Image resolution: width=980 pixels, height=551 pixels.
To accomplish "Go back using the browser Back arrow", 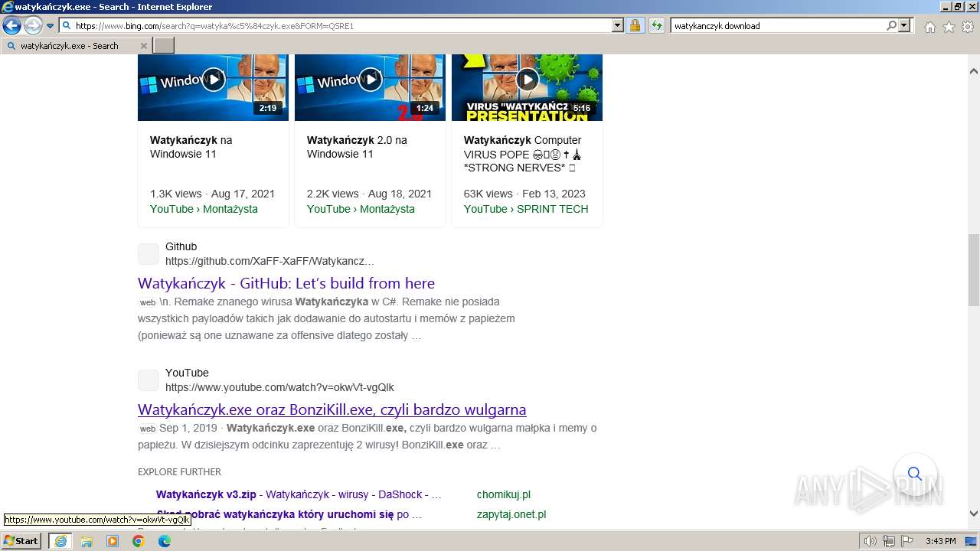I will pyautogui.click(x=11, y=26).
